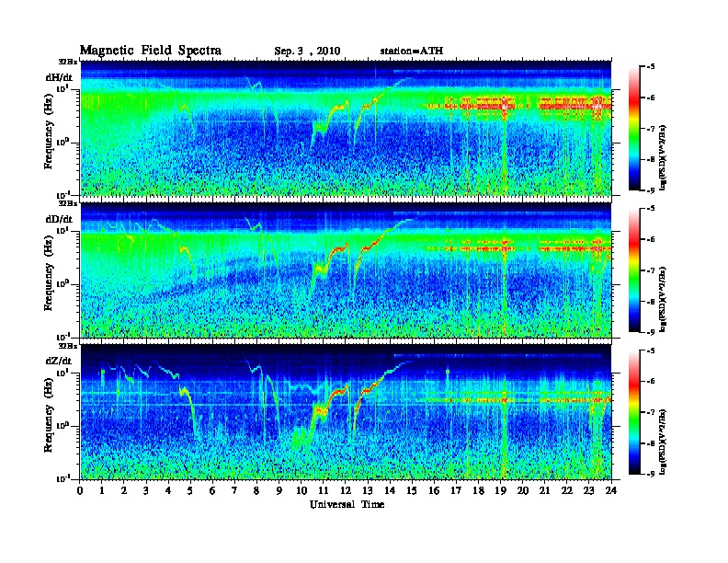Click the log(PSD) units label of dZ/dt color bar
The height and width of the screenshot is (563, 728).
pos(664,442)
